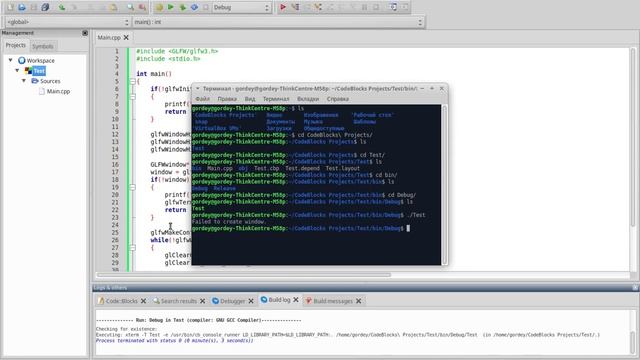Click the Run to cursor debug icon
This screenshot has height=360, width=640.
(295, 7)
